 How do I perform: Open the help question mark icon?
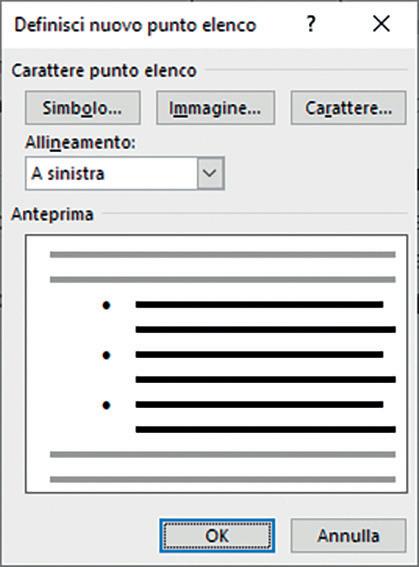click(311, 24)
